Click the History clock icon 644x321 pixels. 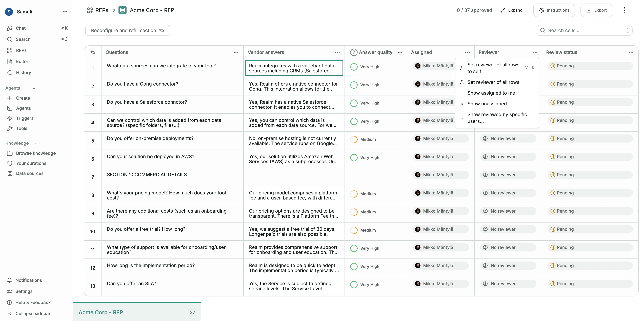click(10, 72)
